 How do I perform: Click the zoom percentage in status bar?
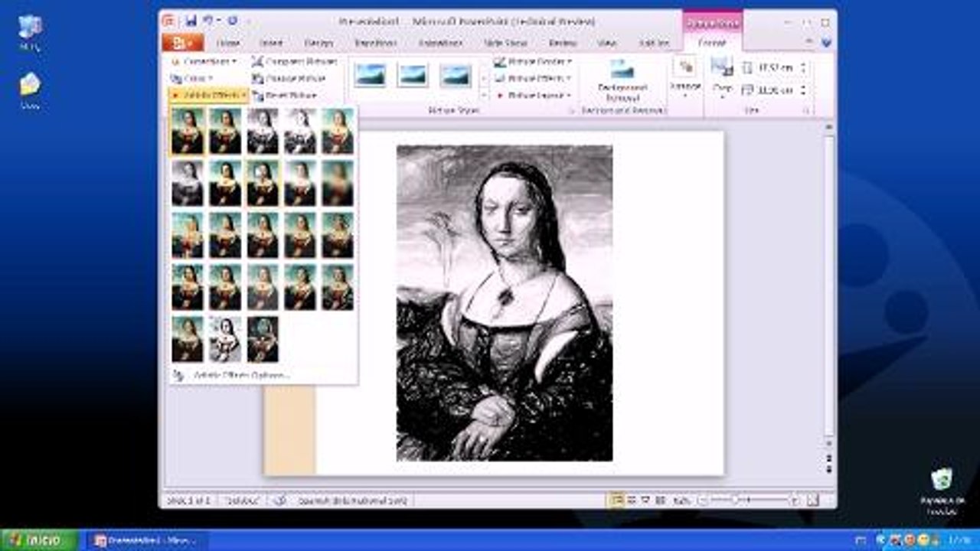pyautogui.click(x=681, y=500)
